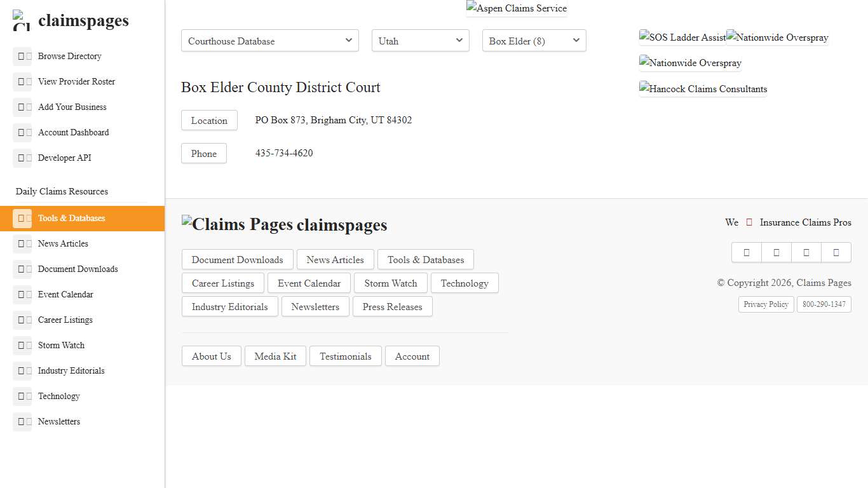Click the Account Dashboard sidebar icon
Image resolution: width=868 pixels, height=488 pixels.
23,132
